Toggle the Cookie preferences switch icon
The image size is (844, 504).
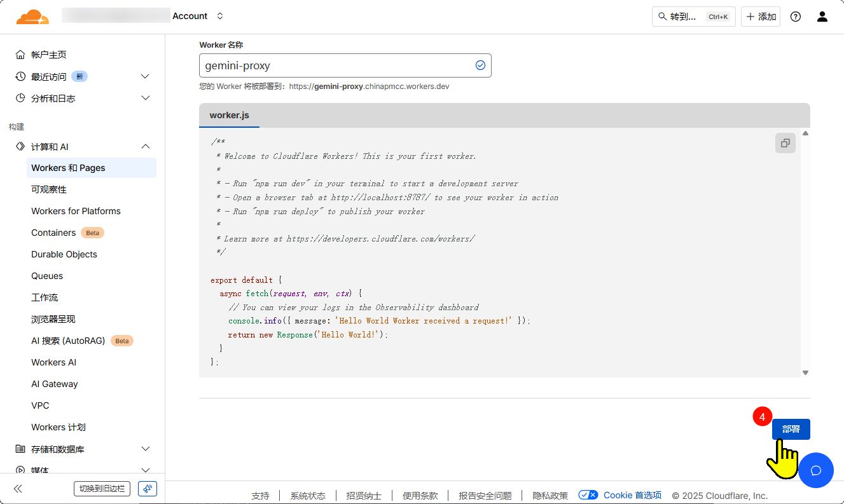[588, 495]
